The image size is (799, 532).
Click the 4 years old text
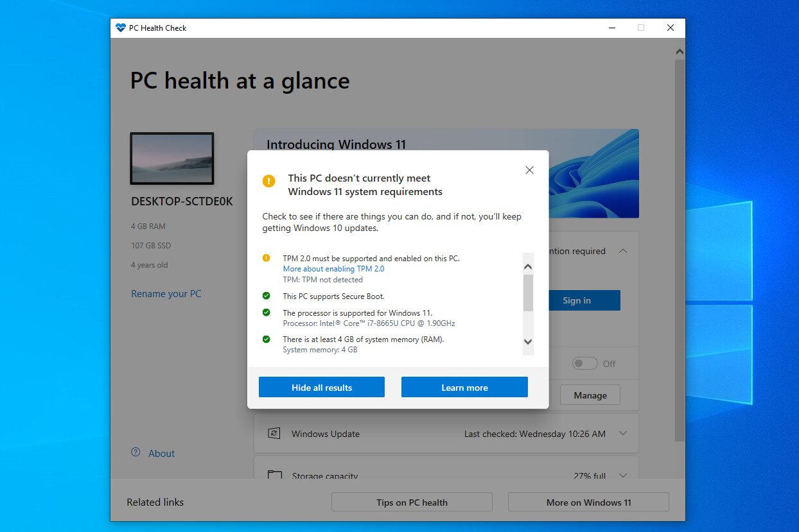(150, 265)
